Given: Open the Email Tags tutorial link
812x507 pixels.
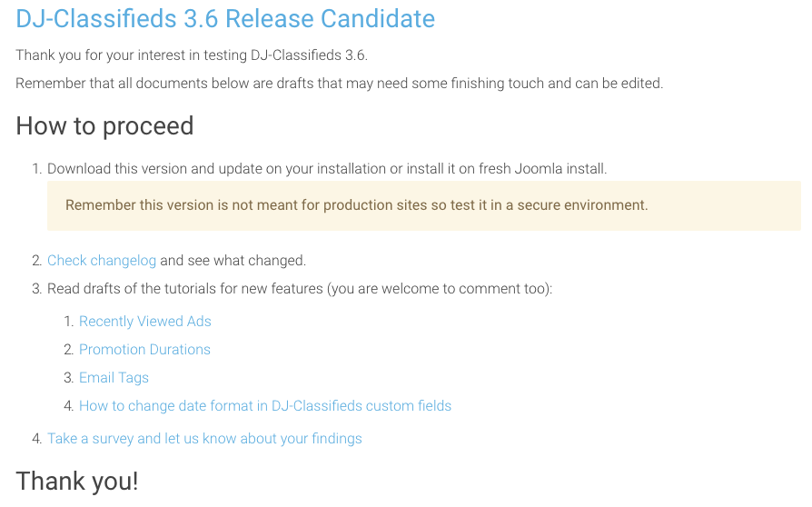Looking at the screenshot, I should (x=114, y=378).
